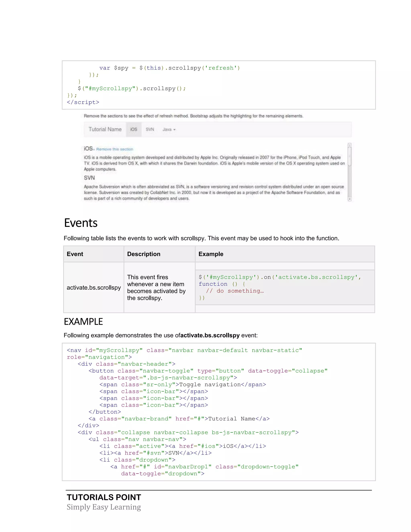Screen dimensions: 411x532
Task: Click the Events heading
Action: pyautogui.click(x=81, y=223)
